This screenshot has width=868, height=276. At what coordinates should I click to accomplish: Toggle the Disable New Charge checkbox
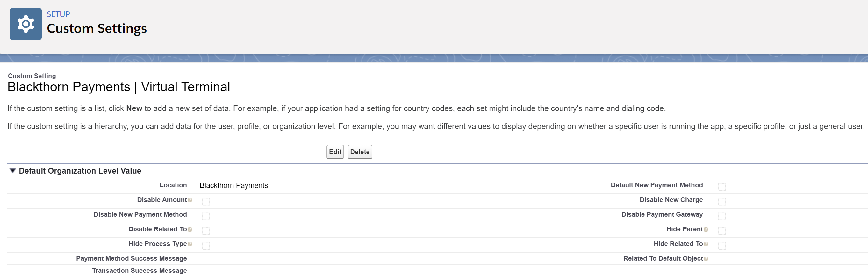722,201
